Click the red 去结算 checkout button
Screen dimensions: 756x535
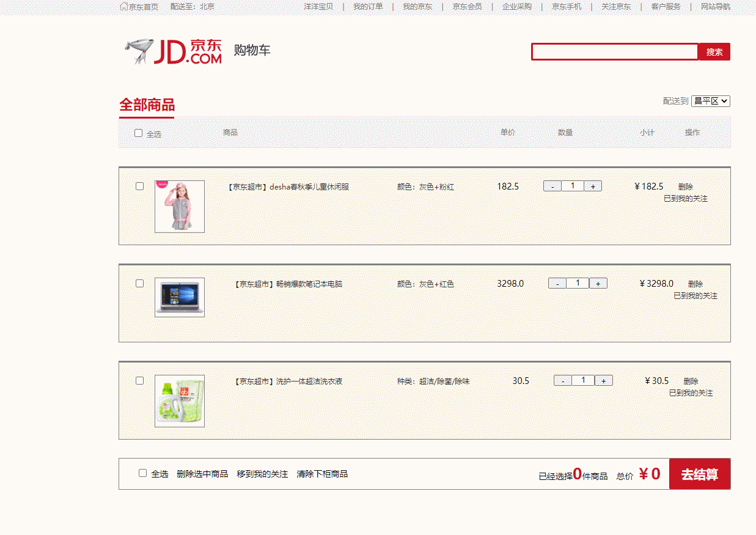tap(700, 473)
